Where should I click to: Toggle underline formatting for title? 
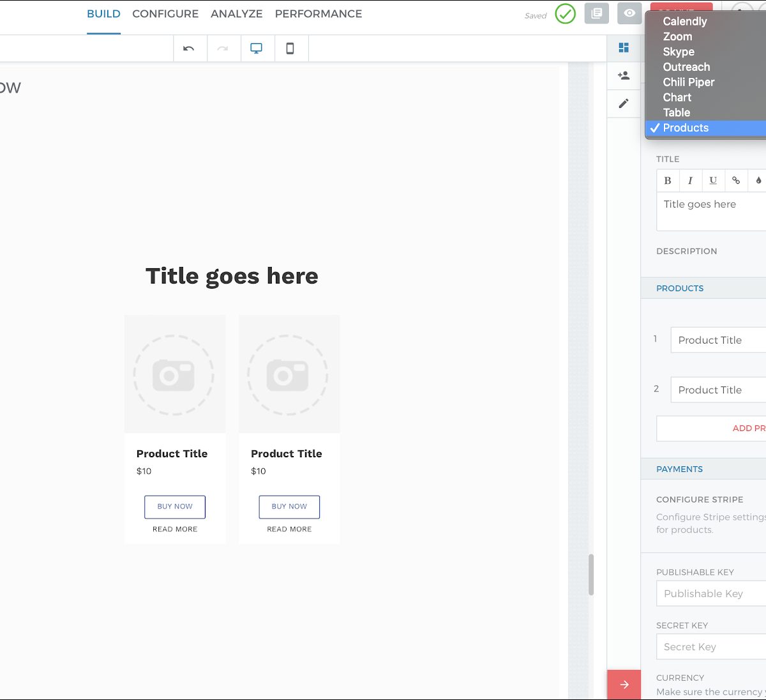pos(713,181)
